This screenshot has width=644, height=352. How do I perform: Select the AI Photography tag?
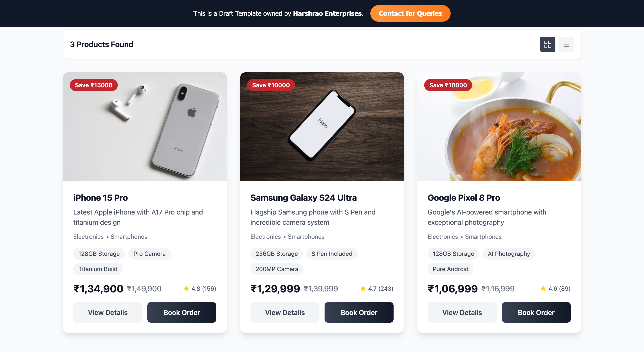pyautogui.click(x=509, y=253)
